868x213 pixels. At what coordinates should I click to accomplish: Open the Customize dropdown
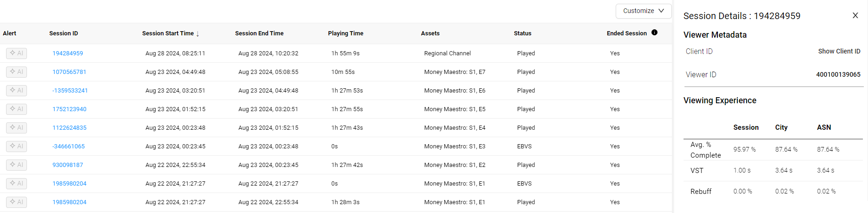pyautogui.click(x=644, y=11)
